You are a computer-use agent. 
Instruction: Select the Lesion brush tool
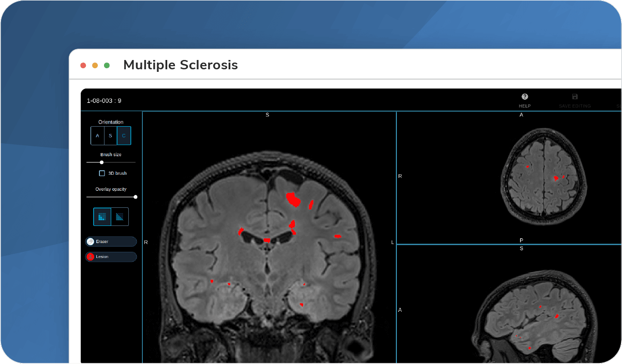click(x=111, y=256)
